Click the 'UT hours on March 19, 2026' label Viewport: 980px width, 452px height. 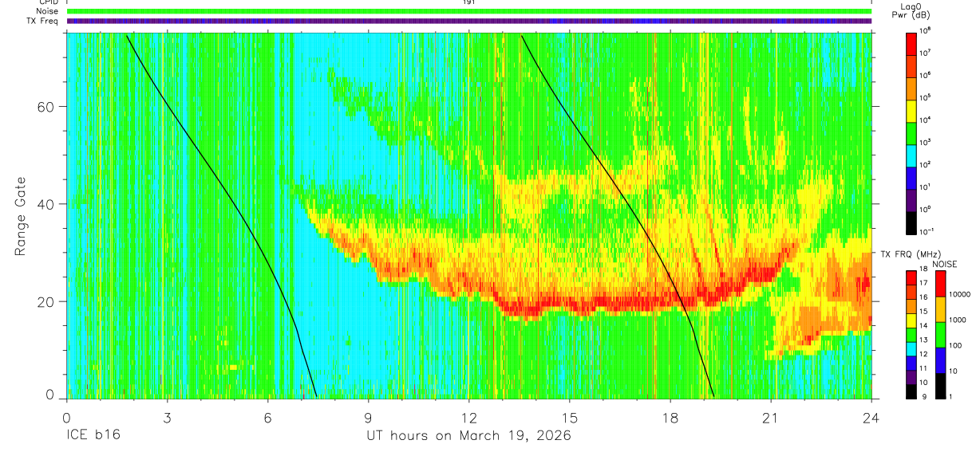click(x=468, y=436)
